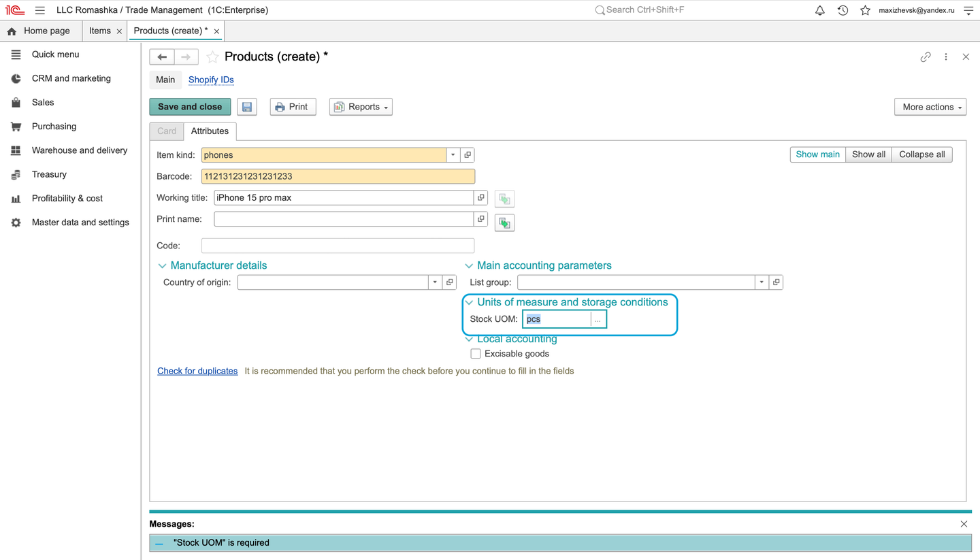Switch to the Items tab
The width and height of the screenshot is (980, 560).
tap(100, 31)
